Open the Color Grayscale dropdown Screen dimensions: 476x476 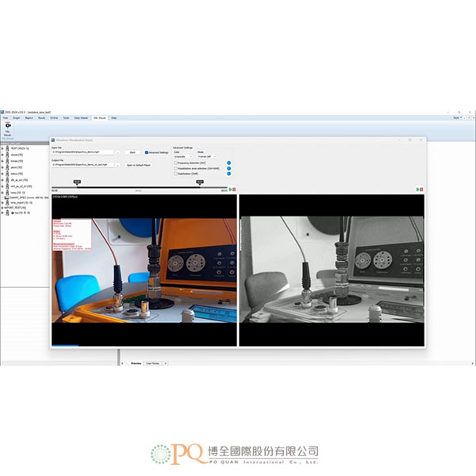(x=182, y=156)
